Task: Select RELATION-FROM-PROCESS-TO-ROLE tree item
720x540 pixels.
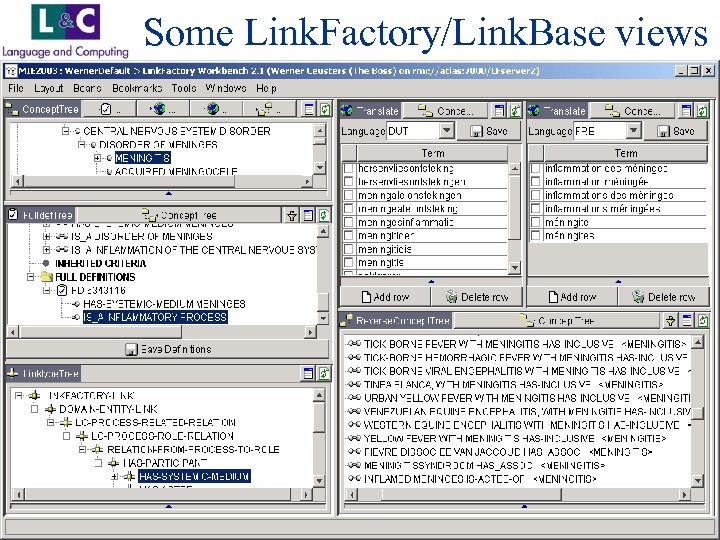Action: [x=193, y=450]
